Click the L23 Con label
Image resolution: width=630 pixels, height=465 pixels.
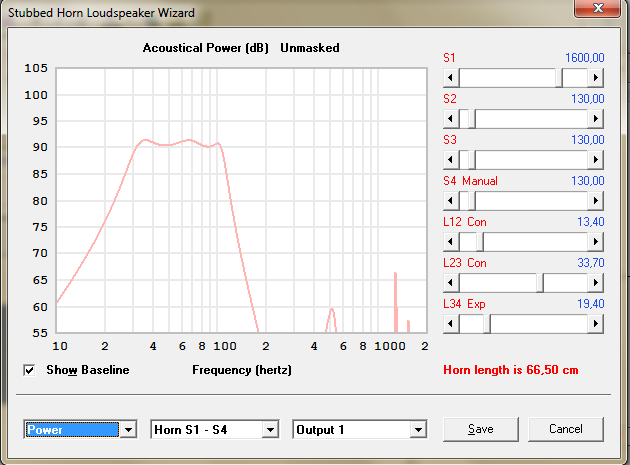tap(465, 263)
